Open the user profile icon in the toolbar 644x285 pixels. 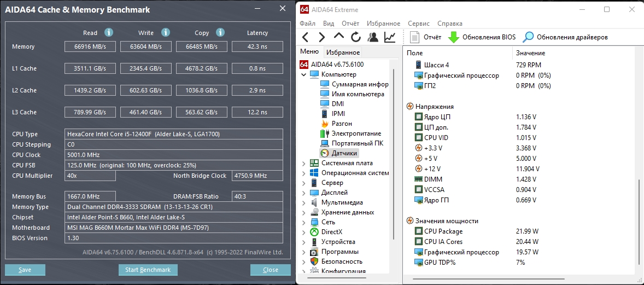pos(373,37)
